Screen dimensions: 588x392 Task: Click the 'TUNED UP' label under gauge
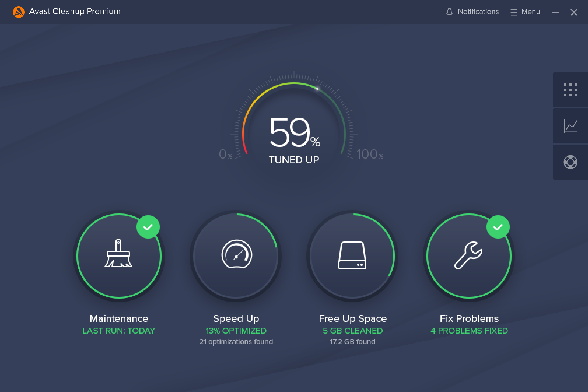(294, 160)
